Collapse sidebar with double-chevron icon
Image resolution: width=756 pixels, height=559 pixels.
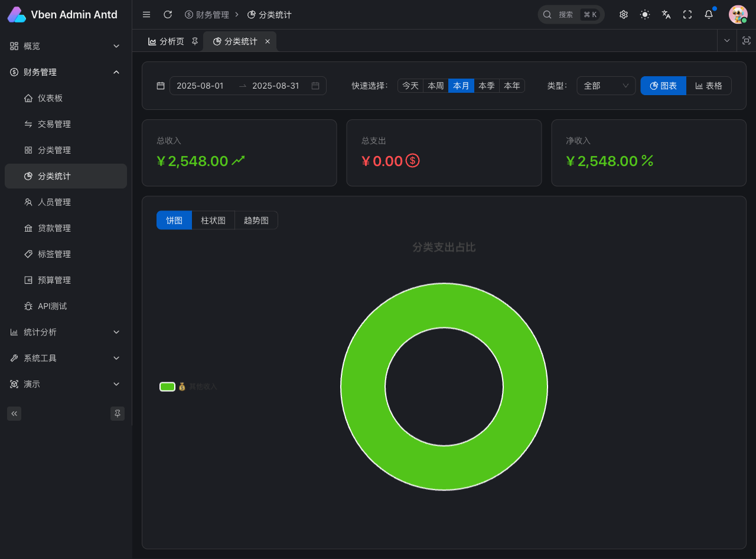tap(14, 414)
